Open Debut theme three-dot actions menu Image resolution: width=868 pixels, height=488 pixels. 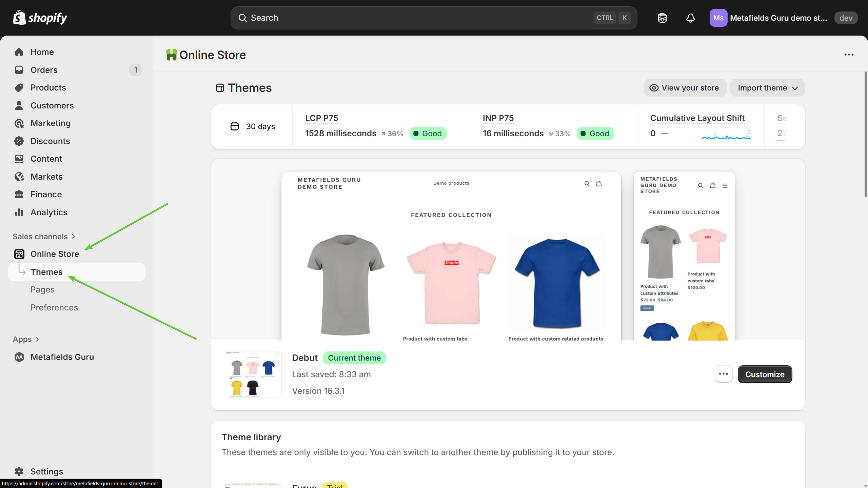pyautogui.click(x=723, y=374)
